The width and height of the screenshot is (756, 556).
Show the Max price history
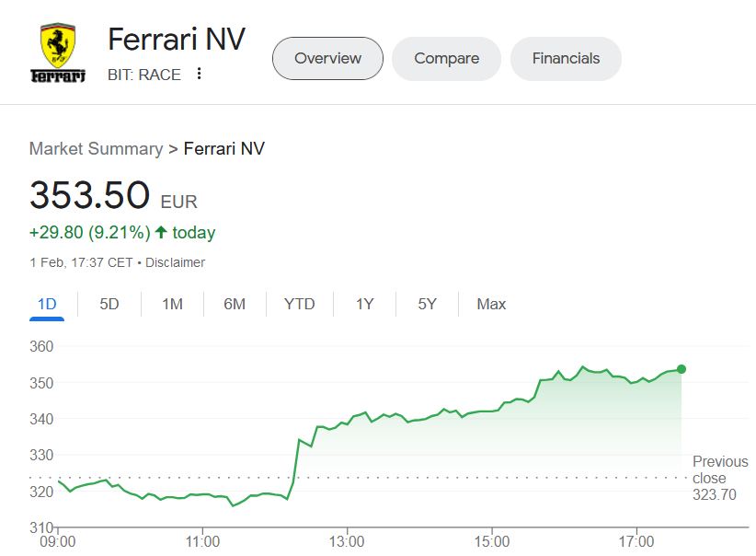[491, 304]
